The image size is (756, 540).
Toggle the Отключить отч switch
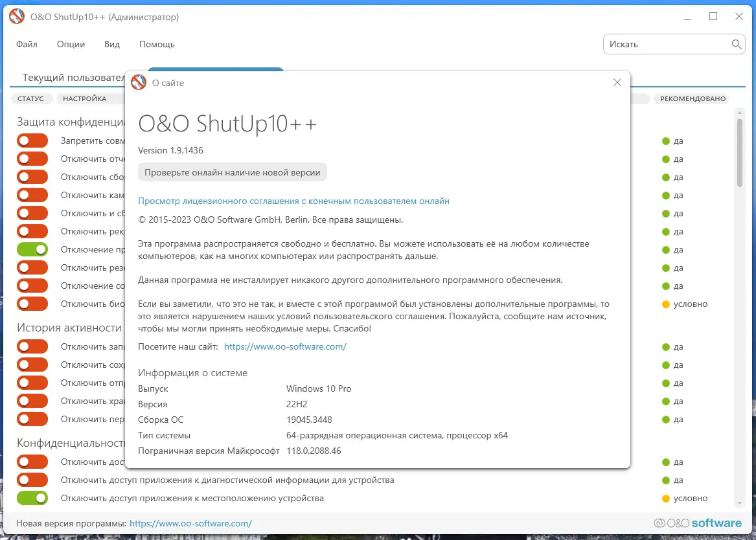[x=32, y=159]
